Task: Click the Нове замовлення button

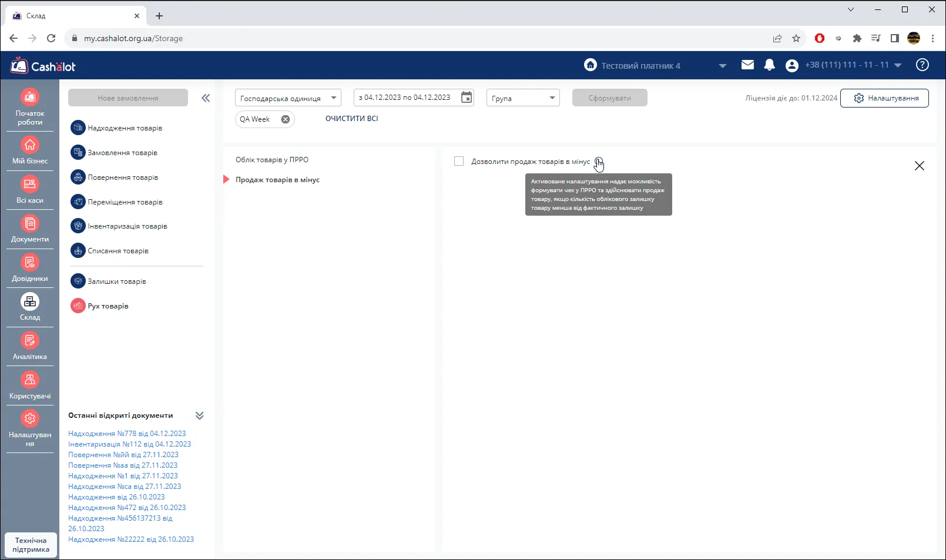Action: click(128, 98)
